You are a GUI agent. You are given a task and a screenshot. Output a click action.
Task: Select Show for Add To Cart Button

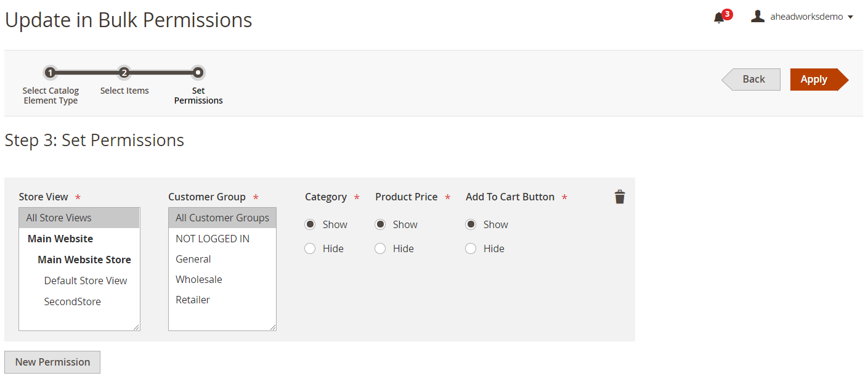(471, 224)
